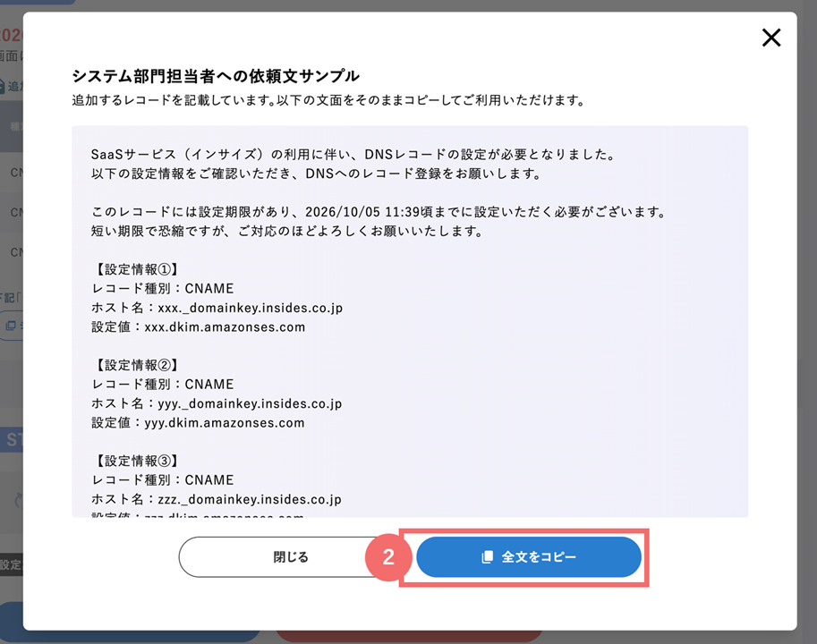Screen dimensions: 817x644
Task: Click the 【設定情報③】 header
Action: [137, 461]
